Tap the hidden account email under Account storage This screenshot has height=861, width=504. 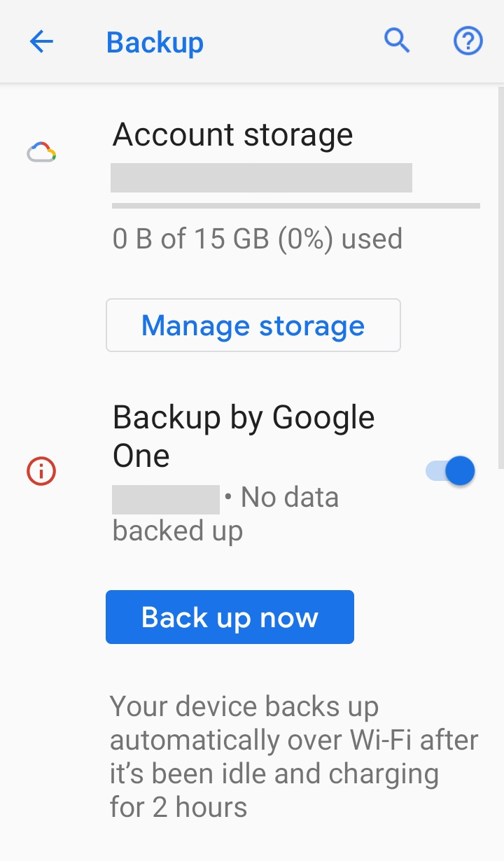[261, 178]
